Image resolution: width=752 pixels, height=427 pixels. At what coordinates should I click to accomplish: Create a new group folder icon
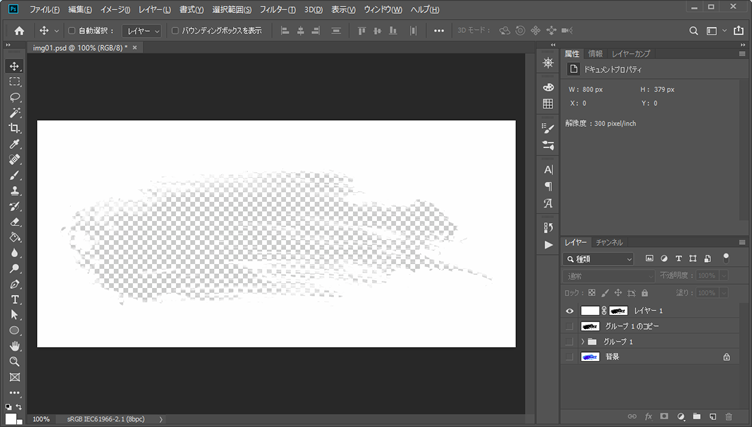[x=697, y=416]
